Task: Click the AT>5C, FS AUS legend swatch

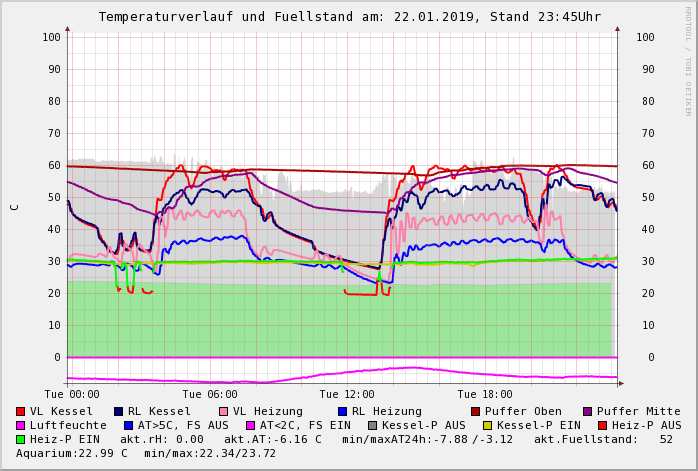Action: point(129,425)
